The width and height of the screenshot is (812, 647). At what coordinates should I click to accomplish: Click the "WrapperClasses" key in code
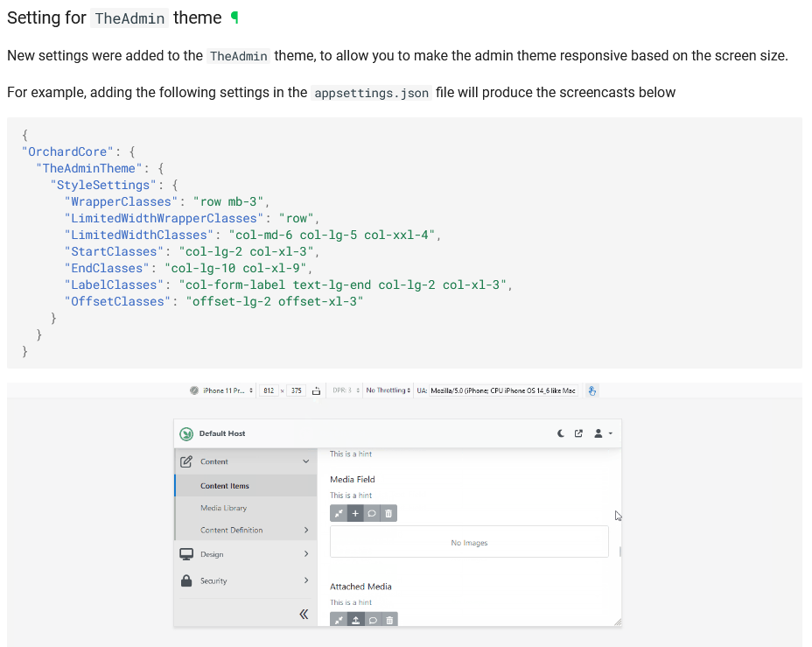pos(121,201)
